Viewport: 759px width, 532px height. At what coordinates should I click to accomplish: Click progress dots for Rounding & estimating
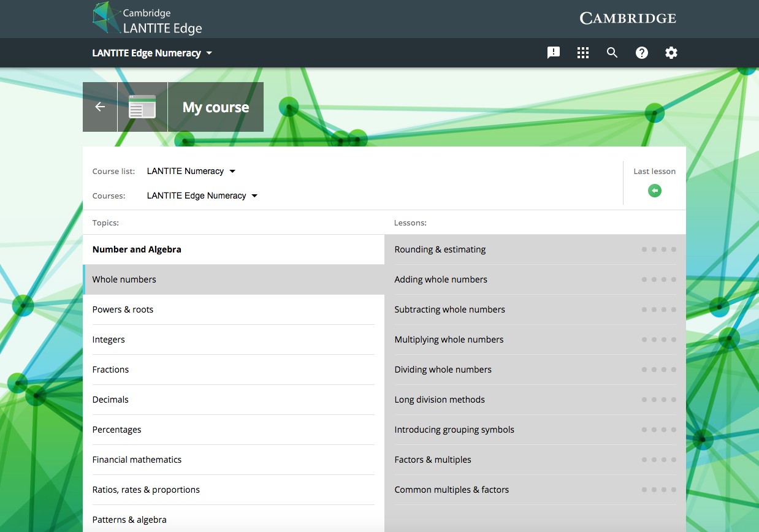(659, 249)
